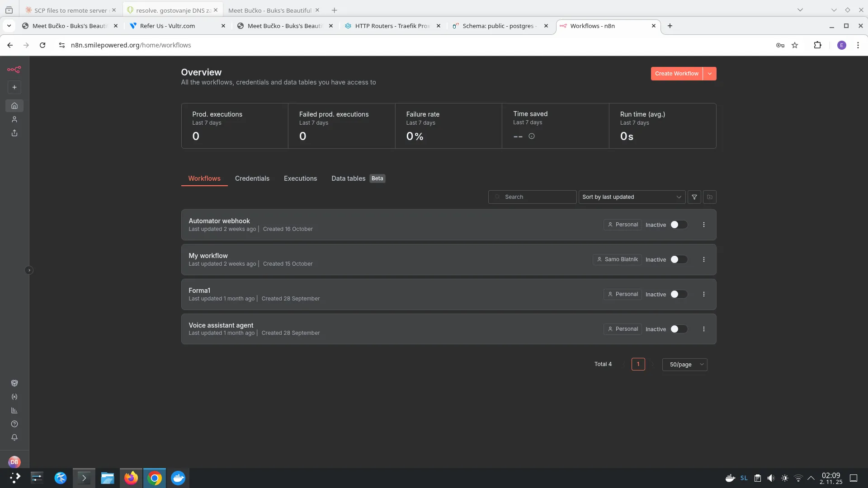
Task: Open Create Workflow dropdown arrow
Action: click(710, 74)
